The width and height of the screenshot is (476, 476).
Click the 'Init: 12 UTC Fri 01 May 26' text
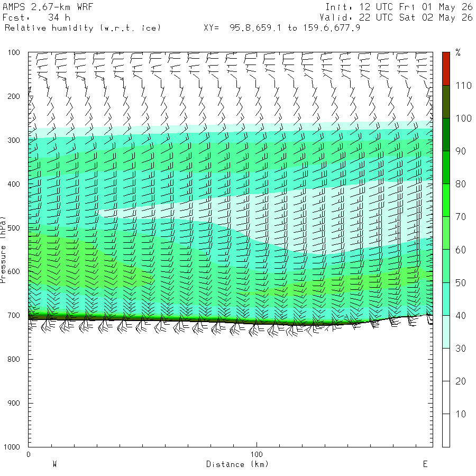pyautogui.click(x=399, y=7)
